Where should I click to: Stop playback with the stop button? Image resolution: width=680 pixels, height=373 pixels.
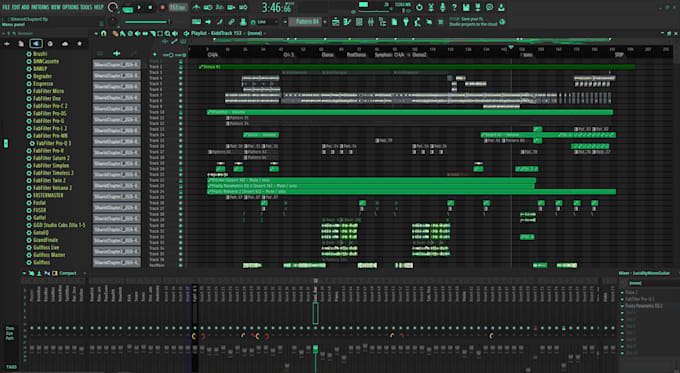[x=150, y=7]
